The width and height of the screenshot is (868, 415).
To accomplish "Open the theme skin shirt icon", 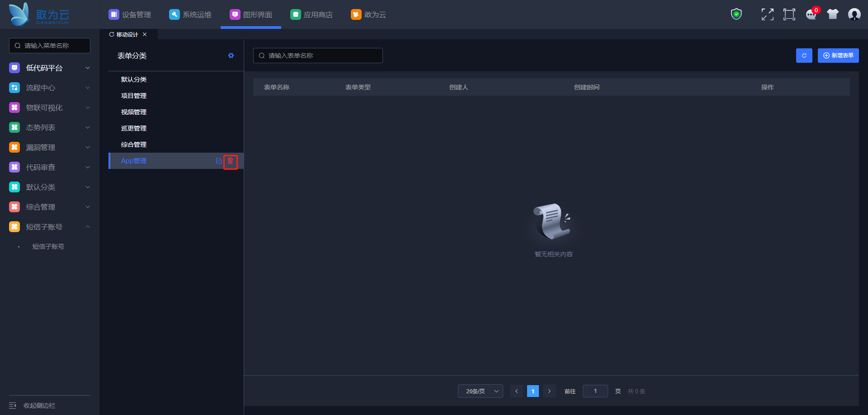I will 833,14.
